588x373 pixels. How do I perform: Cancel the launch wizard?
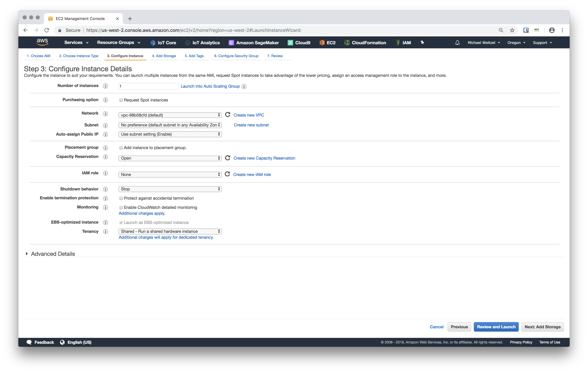pyautogui.click(x=436, y=327)
